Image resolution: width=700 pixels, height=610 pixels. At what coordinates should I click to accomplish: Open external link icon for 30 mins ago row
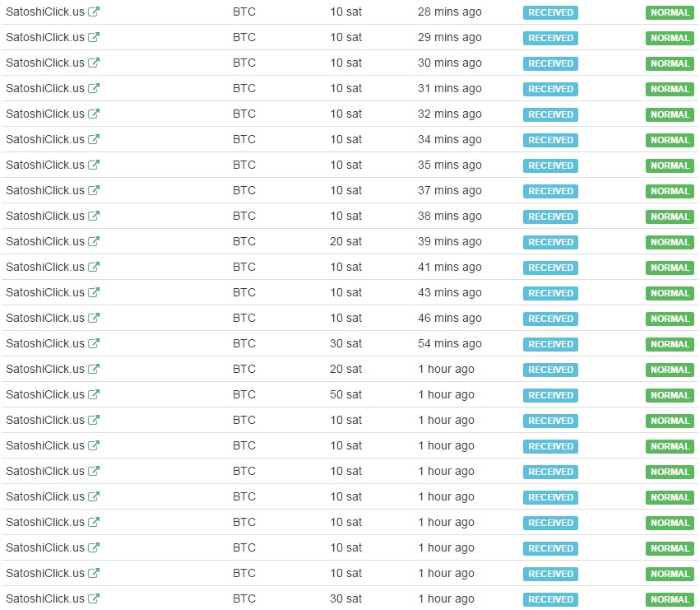94,63
